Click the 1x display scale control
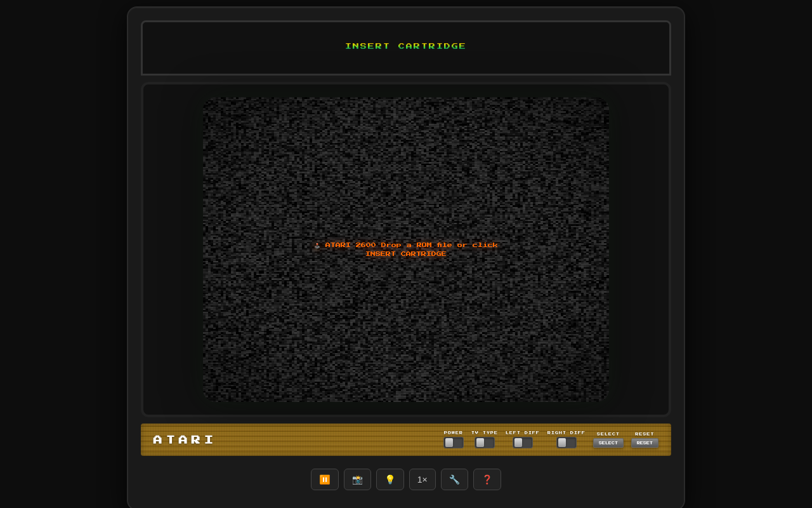The image size is (812, 508). tap(422, 479)
